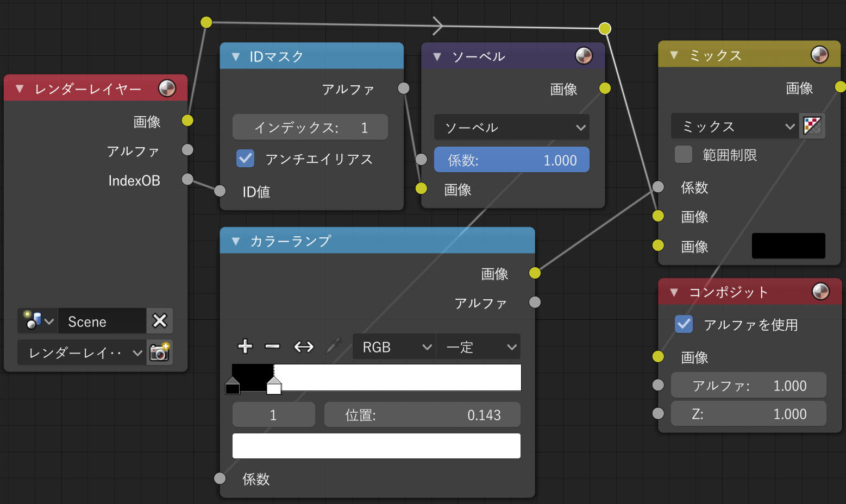Screen dimensions: 846x504
Task: Select the black color stop marker
Action: coord(233,386)
